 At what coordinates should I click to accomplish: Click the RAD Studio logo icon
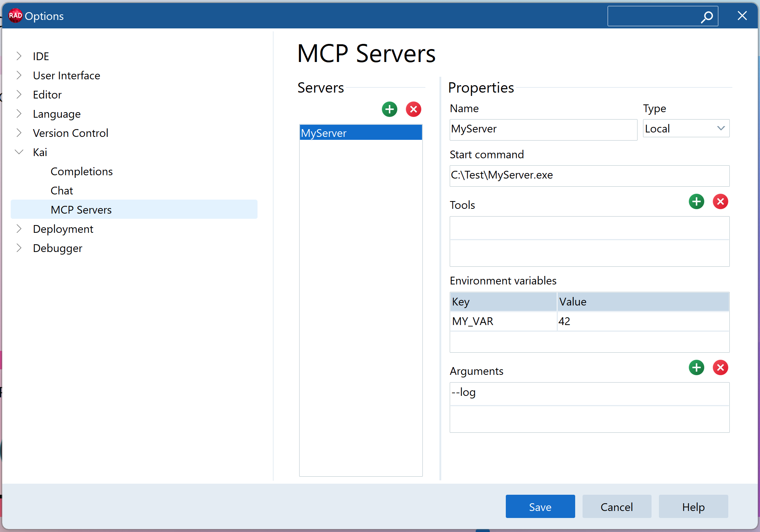coord(15,16)
